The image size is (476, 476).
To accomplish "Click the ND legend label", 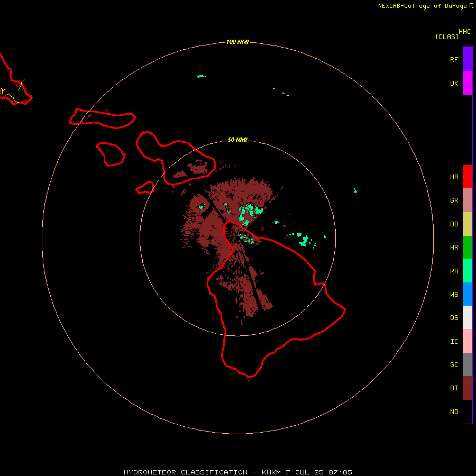I will (x=454, y=411).
